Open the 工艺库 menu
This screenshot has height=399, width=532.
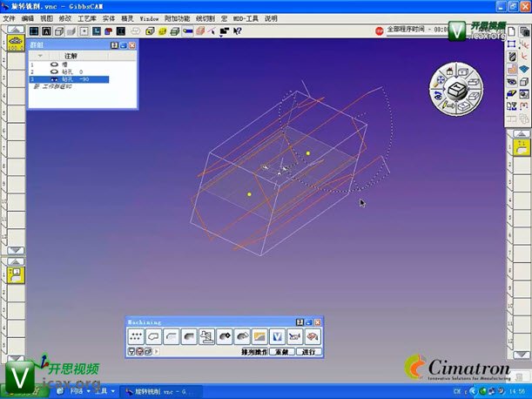coord(87,18)
